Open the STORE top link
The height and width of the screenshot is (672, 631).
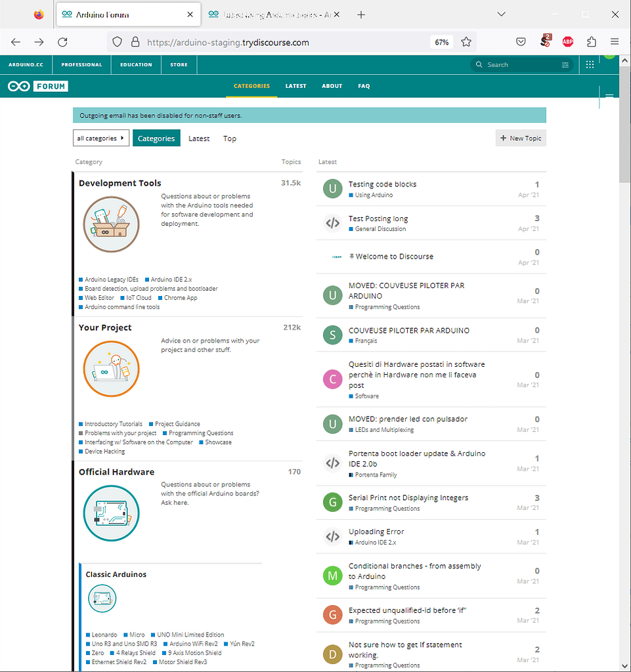pyautogui.click(x=179, y=65)
